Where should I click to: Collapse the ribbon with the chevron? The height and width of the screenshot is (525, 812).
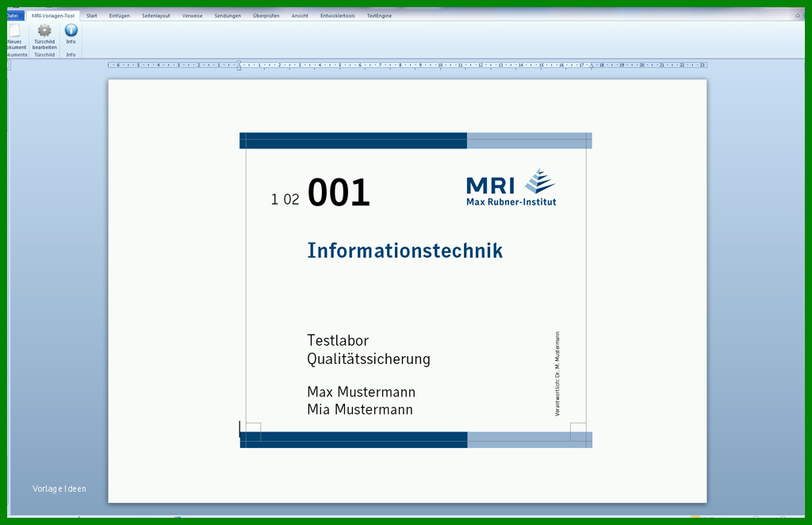798,16
